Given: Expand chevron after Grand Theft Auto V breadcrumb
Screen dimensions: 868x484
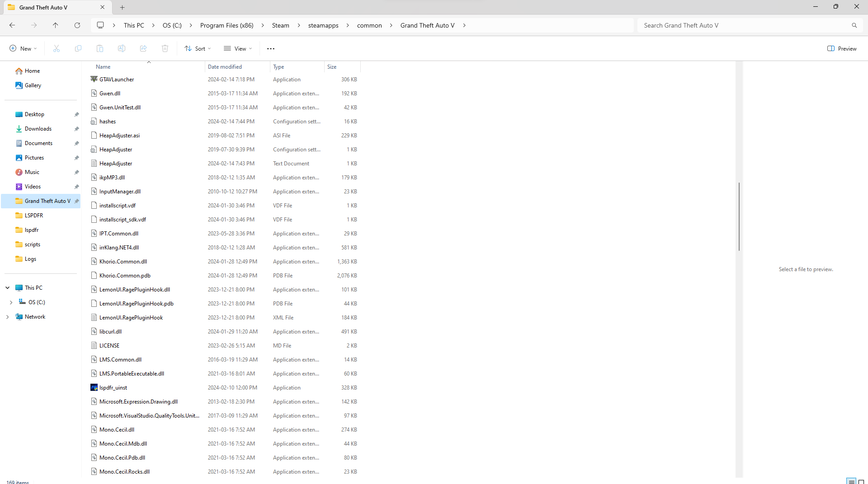Looking at the screenshot, I should [x=464, y=25].
